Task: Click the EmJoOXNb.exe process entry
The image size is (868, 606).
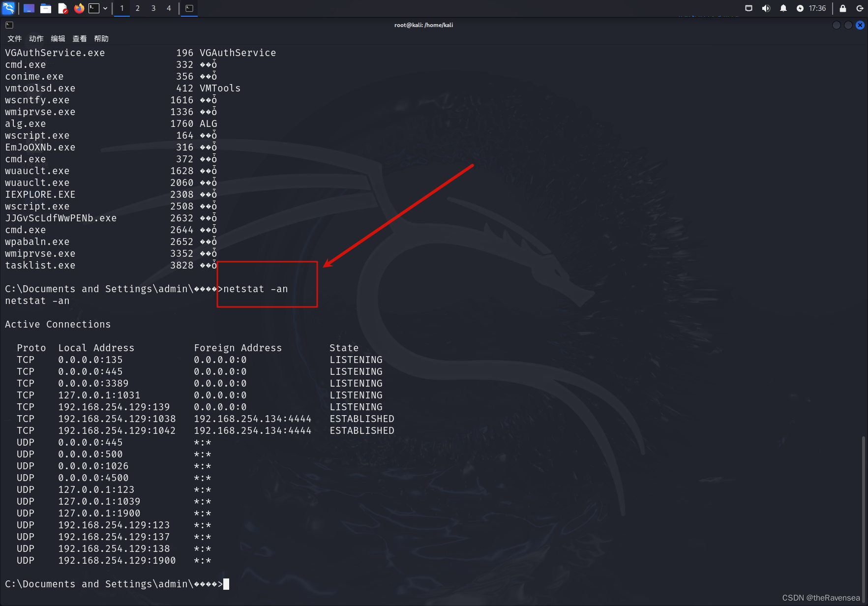Action: [x=40, y=147]
